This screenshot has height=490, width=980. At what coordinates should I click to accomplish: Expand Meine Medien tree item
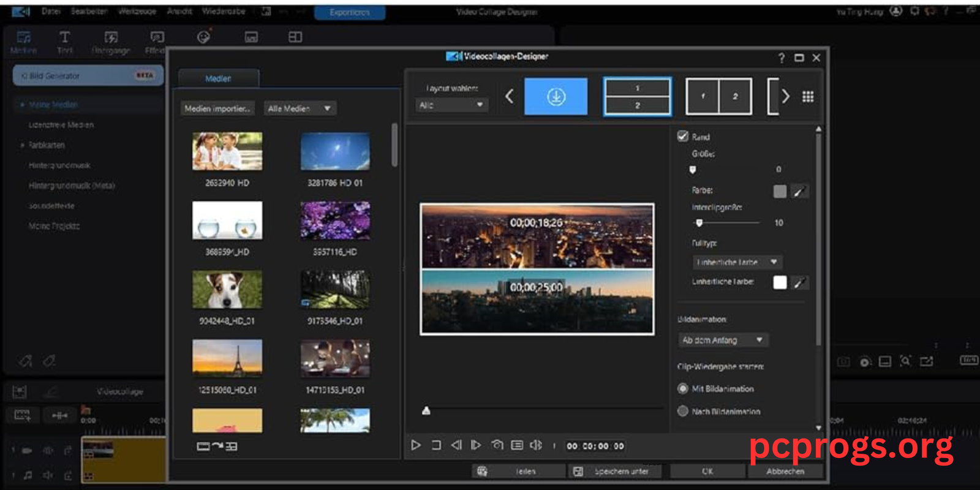point(22,105)
